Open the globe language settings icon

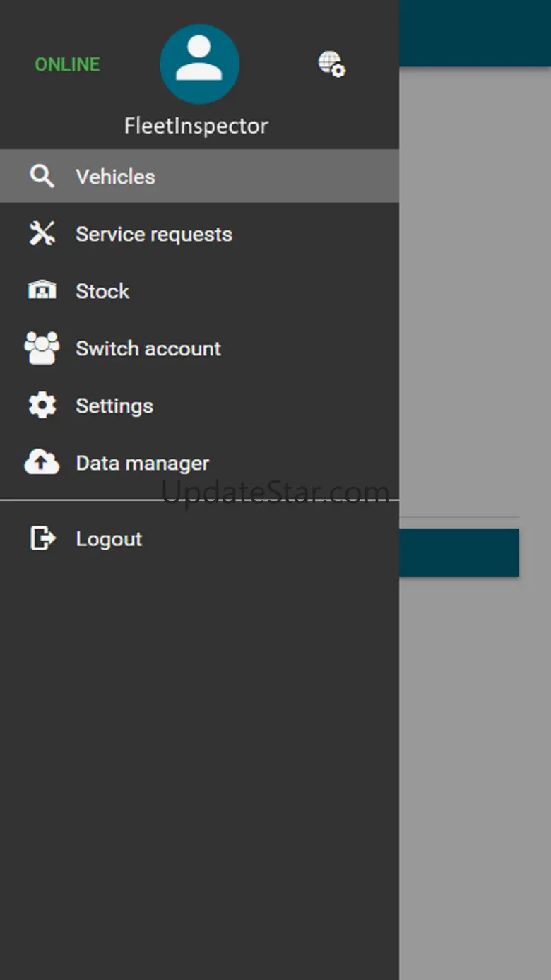331,64
